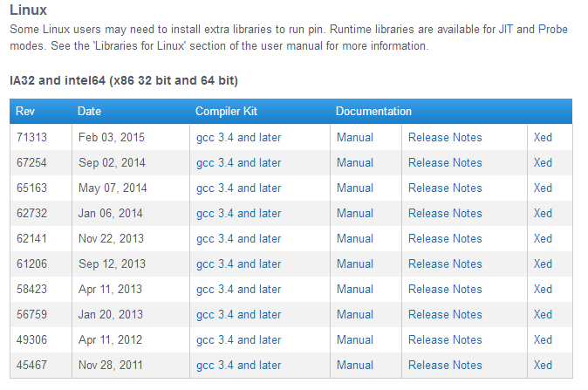
Task: Download gcc 3.4 kit for rev 61206
Action: 238,264
